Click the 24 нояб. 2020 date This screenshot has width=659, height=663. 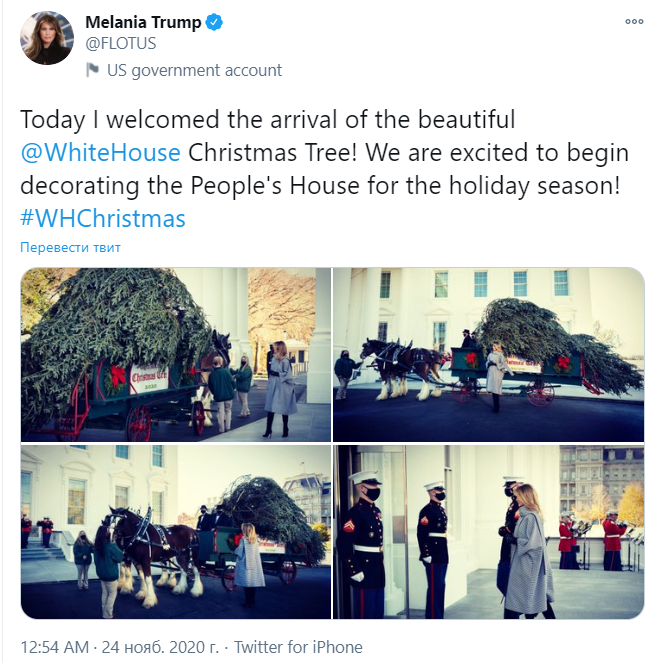[160, 647]
